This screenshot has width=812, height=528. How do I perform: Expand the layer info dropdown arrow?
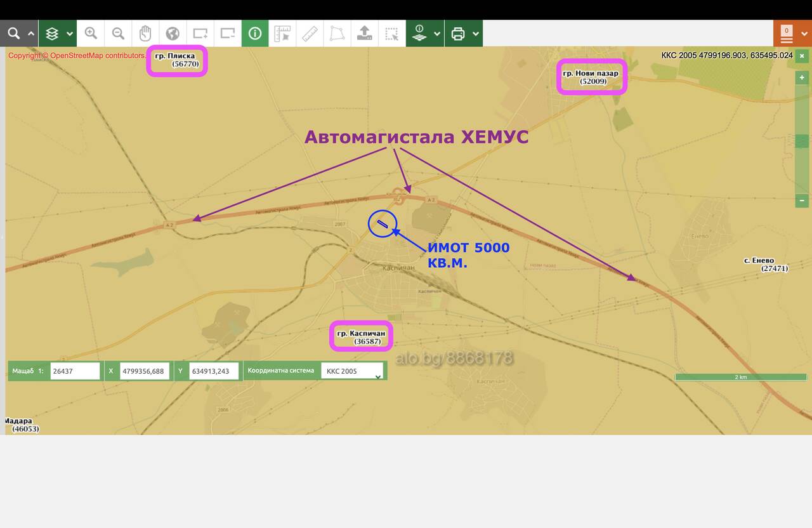437,34
